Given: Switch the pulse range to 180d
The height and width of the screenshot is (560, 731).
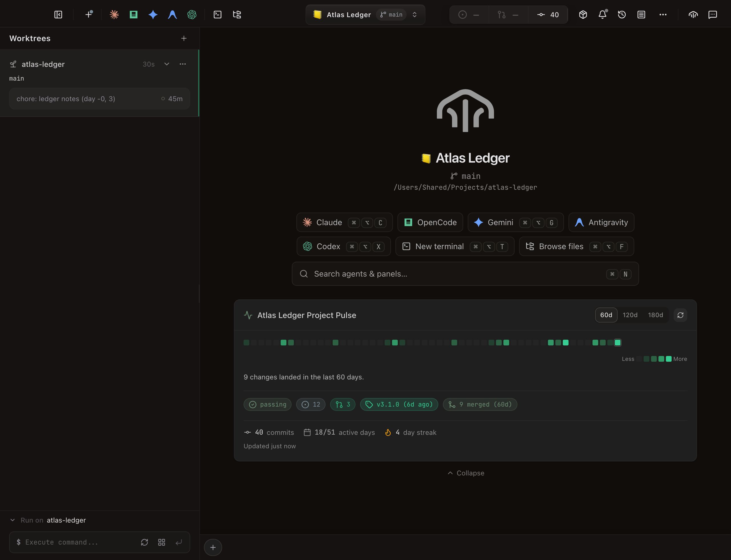Looking at the screenshot, I should coord(655,315).
